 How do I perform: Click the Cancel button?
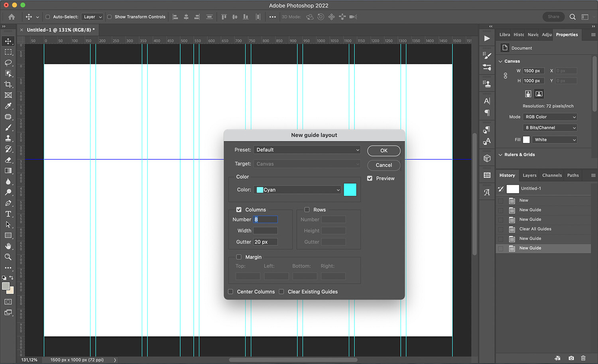tap(384, 165)
